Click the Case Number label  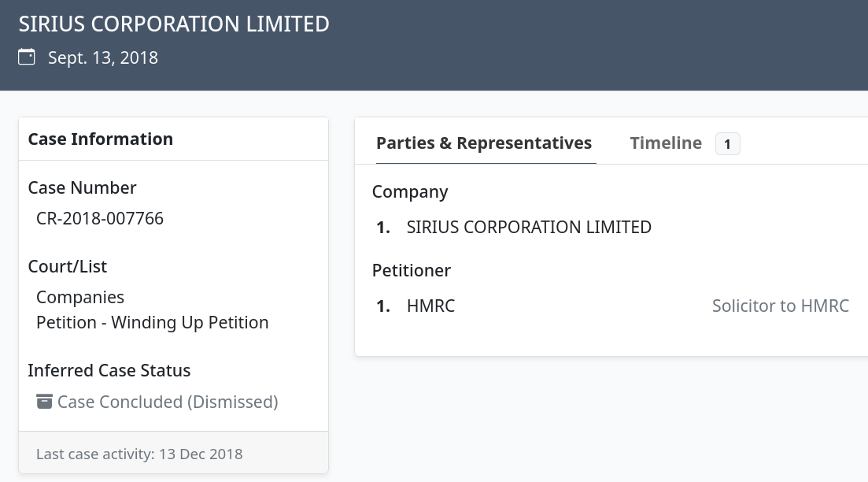pyautogui.click(x=82, y=187)
